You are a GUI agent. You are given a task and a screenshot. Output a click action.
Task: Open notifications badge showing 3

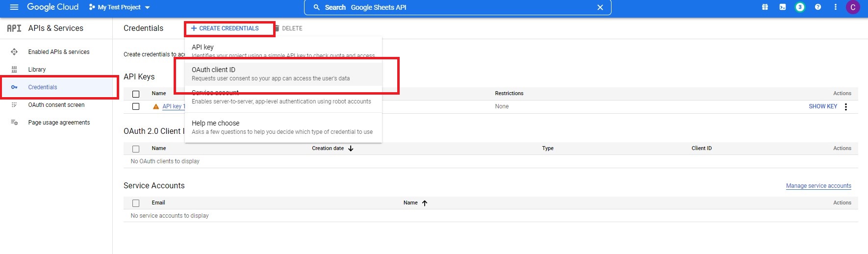[x=800, y=7]
